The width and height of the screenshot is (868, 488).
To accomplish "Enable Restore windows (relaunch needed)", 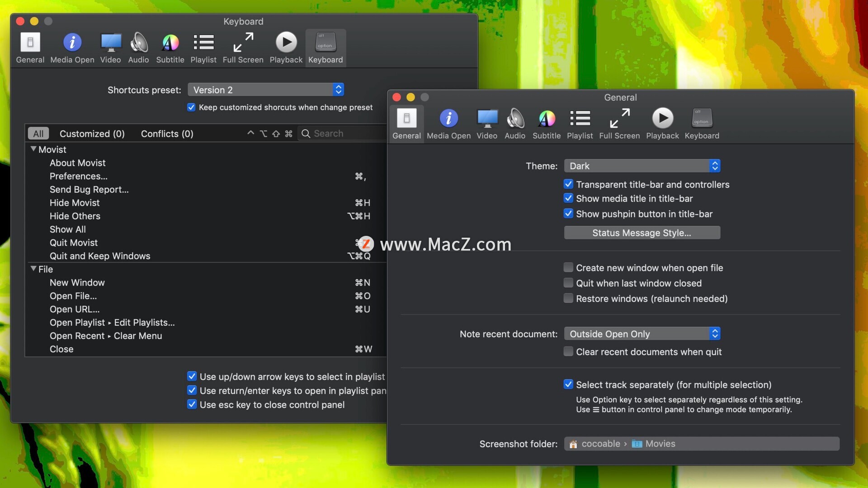I will 568,298.
